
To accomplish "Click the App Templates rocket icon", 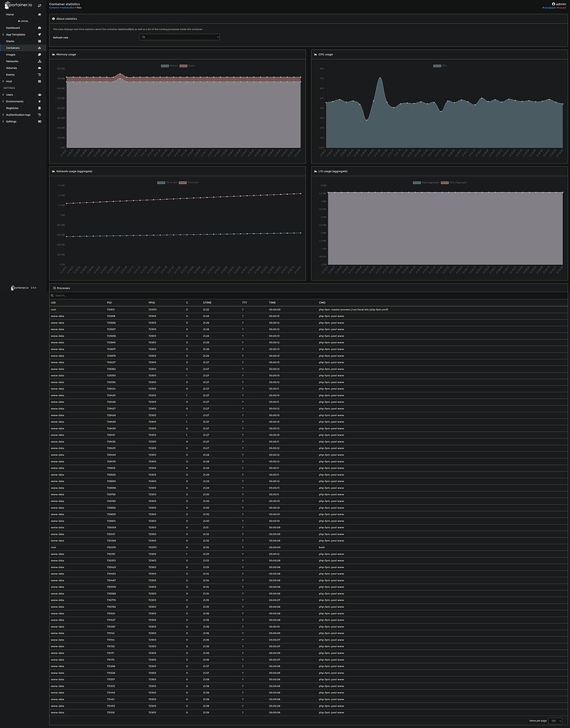I will (40, 34).
